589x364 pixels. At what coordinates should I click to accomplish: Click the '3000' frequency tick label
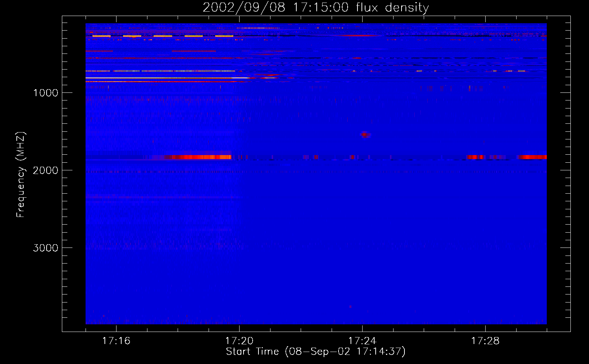point(46,248)
